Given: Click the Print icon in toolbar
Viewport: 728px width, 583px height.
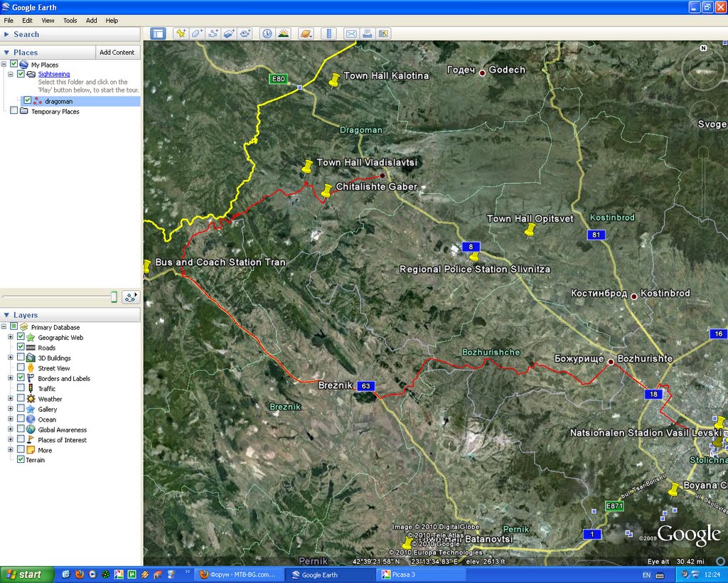Looking at the screenshot, I should tap(368, 33).
